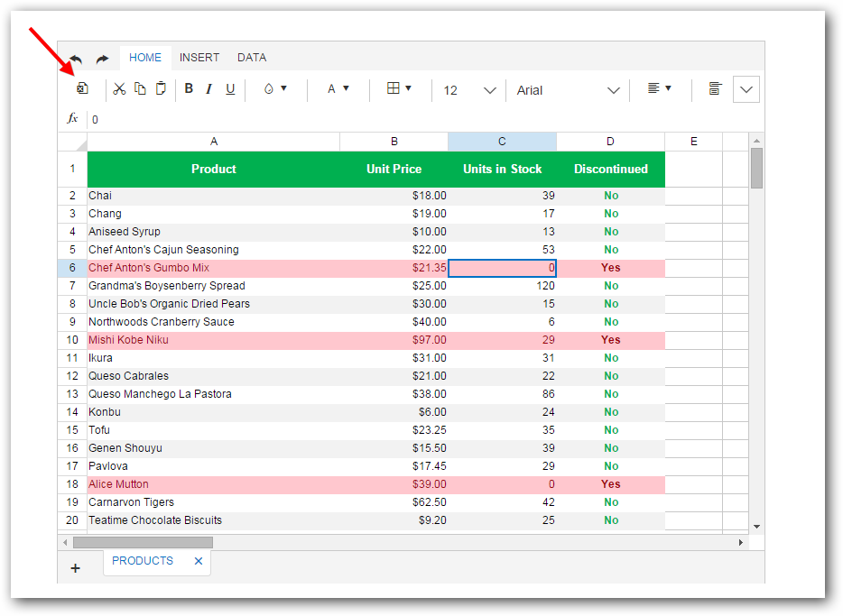Undo the last action
This screenshot has height=616, width=843.
click(x=75, y=59)
